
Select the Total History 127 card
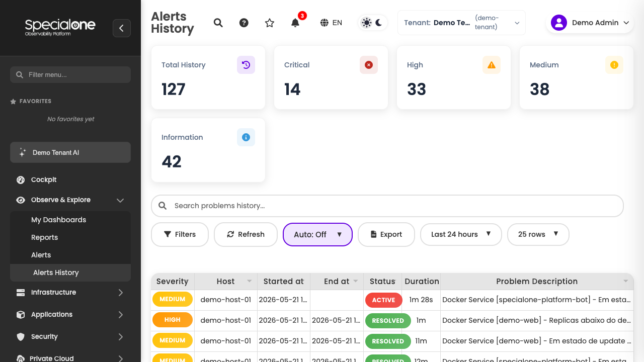[x=208, y=77]
